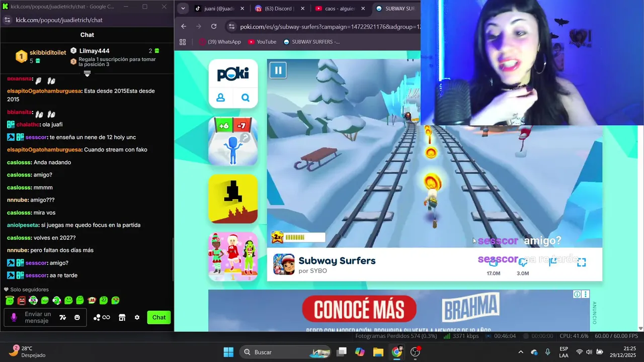Insert the heart-eyes crying green emote
The height and width of the screenshot is (362, 644).
[115, 300]
